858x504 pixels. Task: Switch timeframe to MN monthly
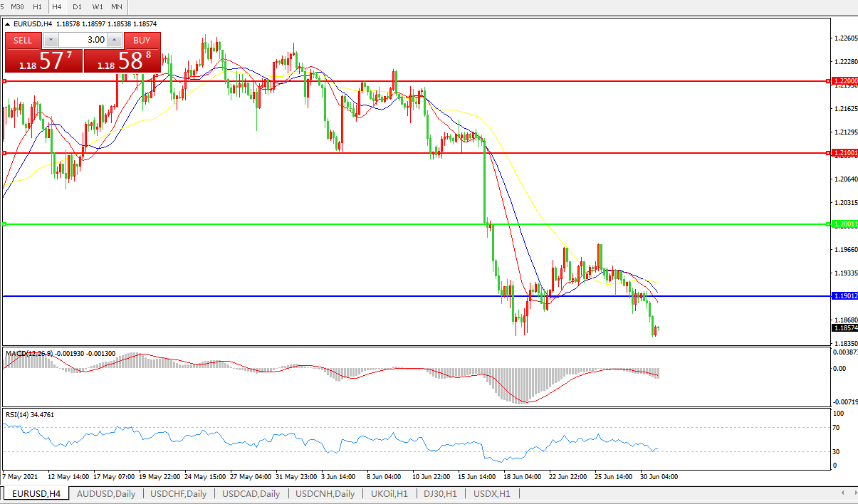pyautogui.click(x=117, y=6)
